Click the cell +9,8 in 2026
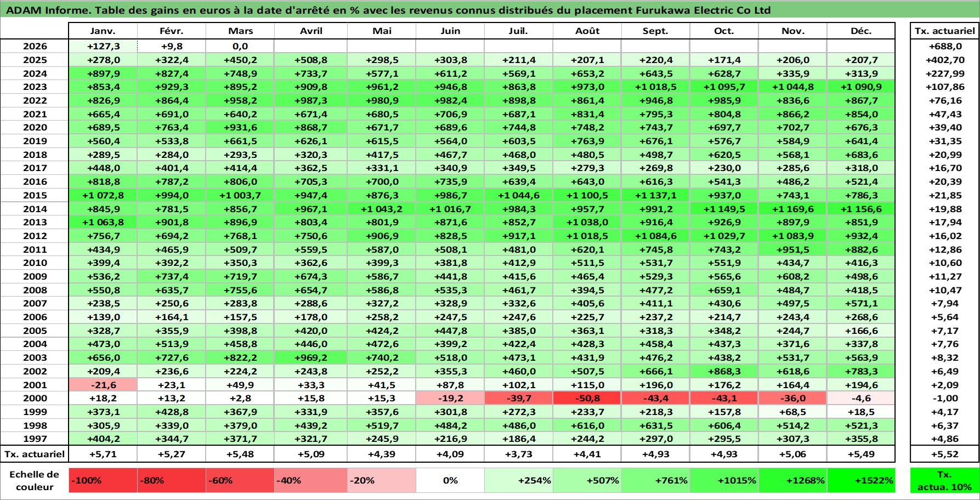 [172, 46]
